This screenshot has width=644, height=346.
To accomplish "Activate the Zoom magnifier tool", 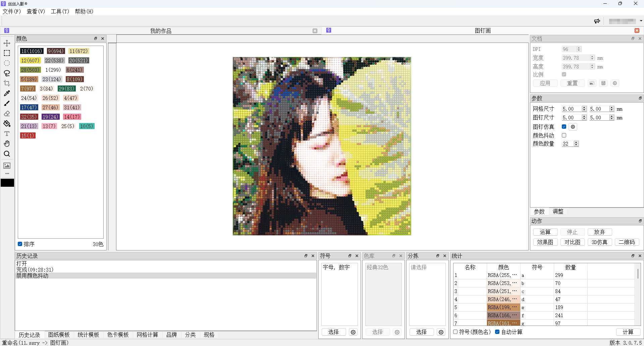I will [7, 154].
